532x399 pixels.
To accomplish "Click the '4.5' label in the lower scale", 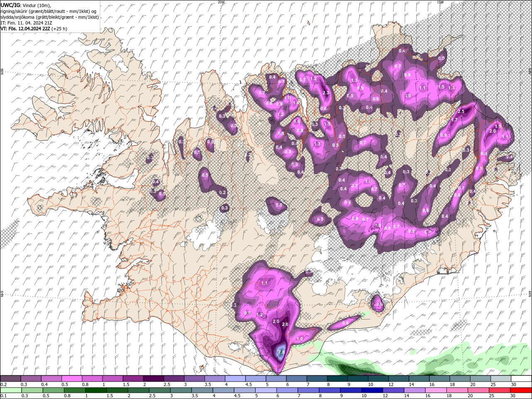I will click(237, 396).
